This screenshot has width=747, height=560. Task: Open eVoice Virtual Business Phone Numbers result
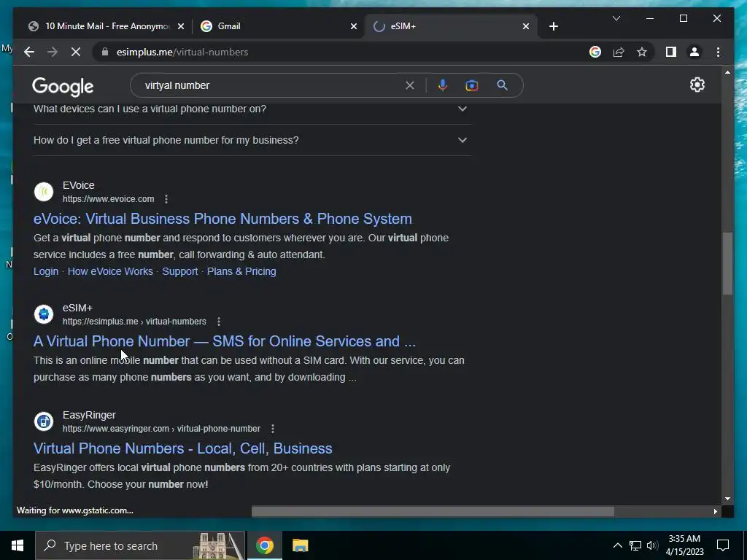pos(222,219)
